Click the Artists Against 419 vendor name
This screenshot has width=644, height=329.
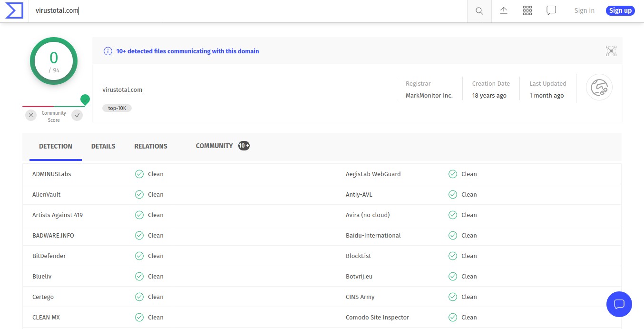click(58, 215)
